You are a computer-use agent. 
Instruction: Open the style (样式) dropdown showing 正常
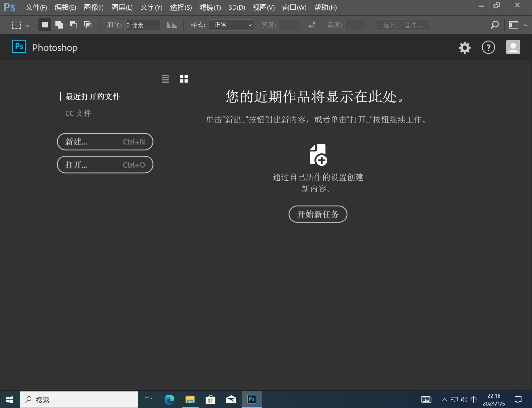pyautogui.click(x=231, y=25)
